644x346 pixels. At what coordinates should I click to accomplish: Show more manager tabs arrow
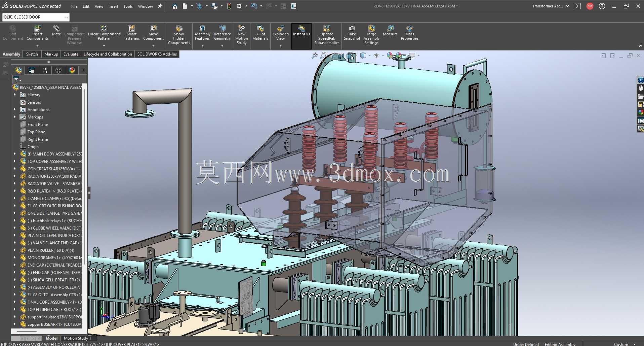click(x=84, y=70)
